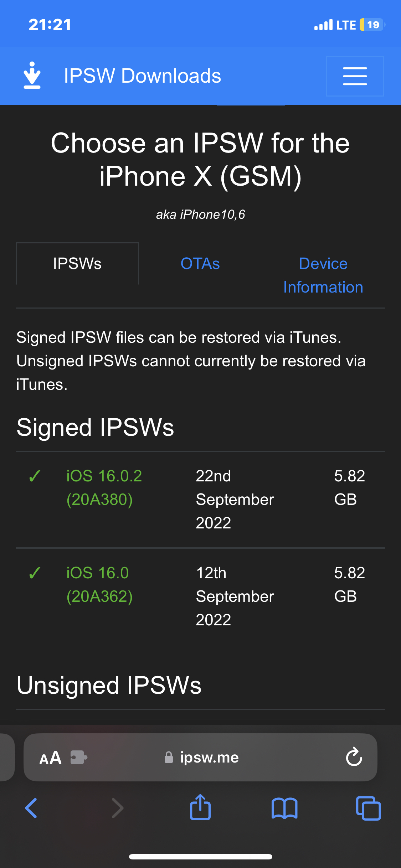
Task: Select iOS 16.0 (20A362) firmware link
Action: coord(99,585)
